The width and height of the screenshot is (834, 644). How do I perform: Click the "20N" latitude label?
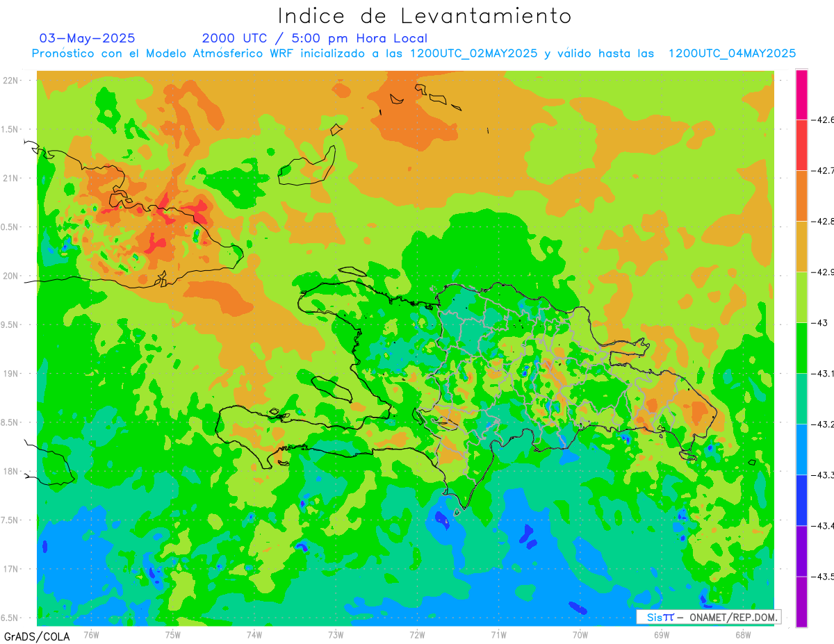tap(12, 276)
